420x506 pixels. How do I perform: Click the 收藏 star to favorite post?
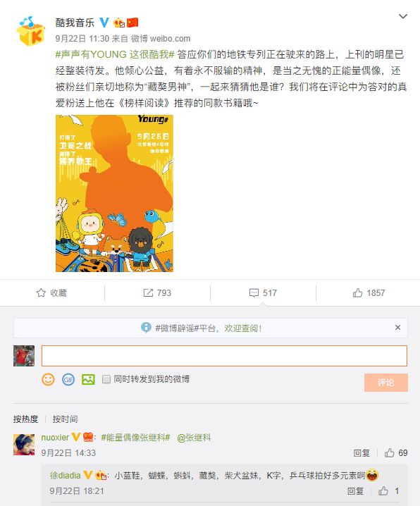pos(51,293)
